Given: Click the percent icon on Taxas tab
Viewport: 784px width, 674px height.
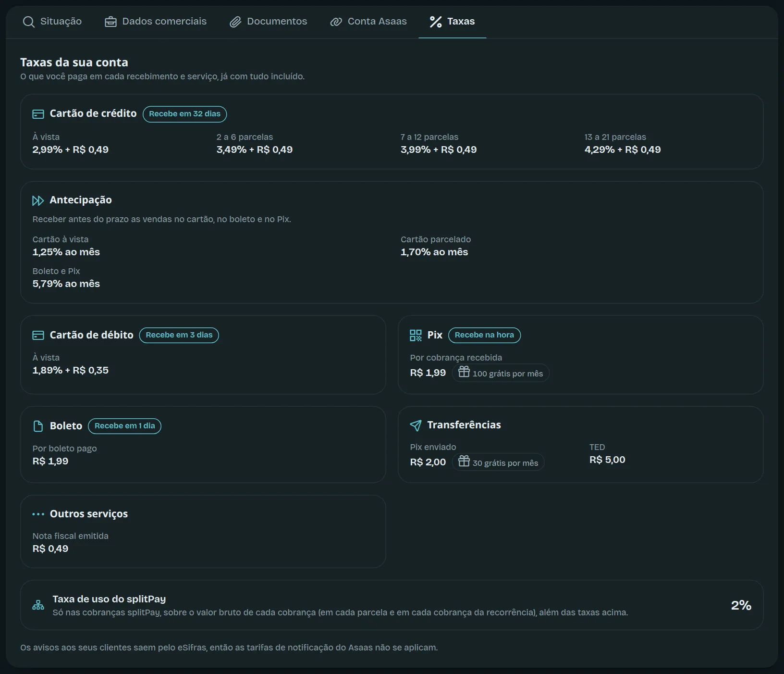Looking at the screenshot, I should click(x=436, y=22).
